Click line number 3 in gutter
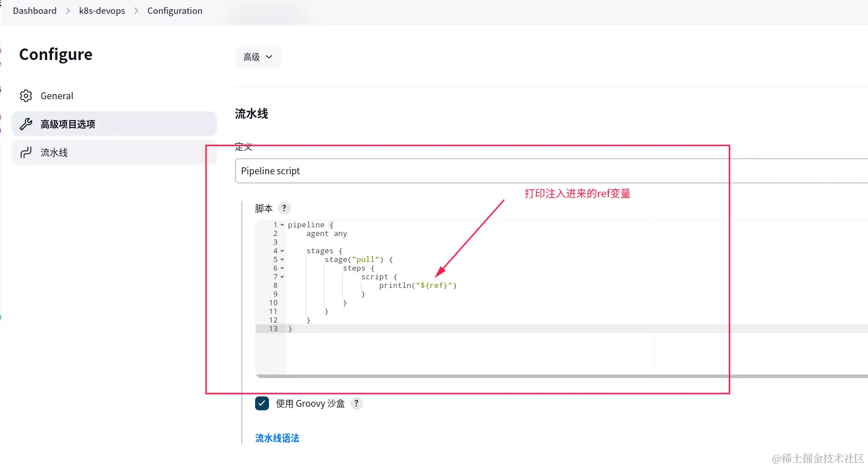This screenshot has height=468, width=868. [275, 242]
